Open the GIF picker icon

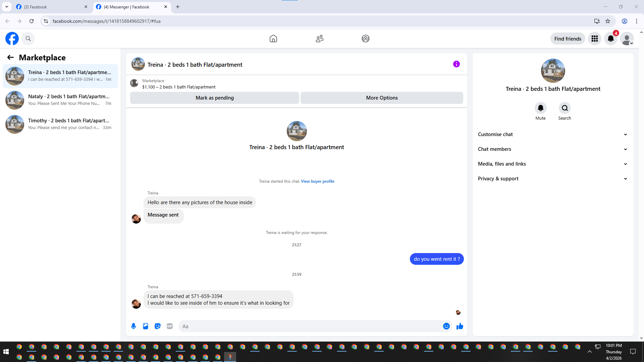(170, 326)
